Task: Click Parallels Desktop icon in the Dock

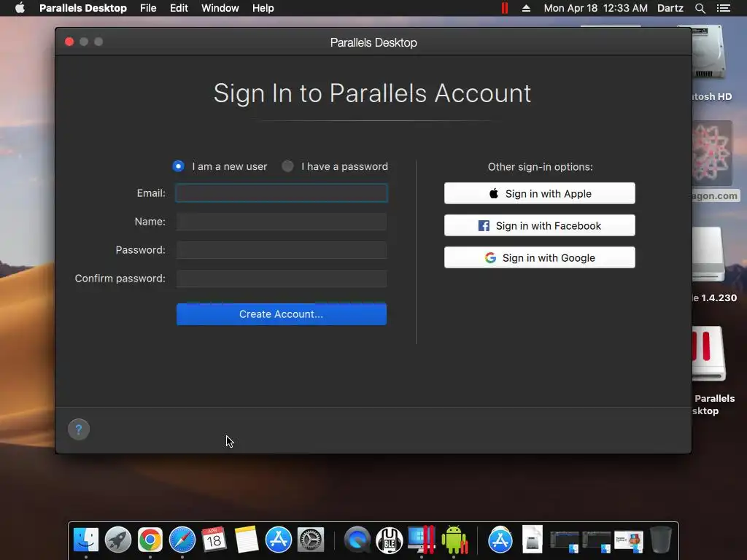Action: [x=422, y=540]
